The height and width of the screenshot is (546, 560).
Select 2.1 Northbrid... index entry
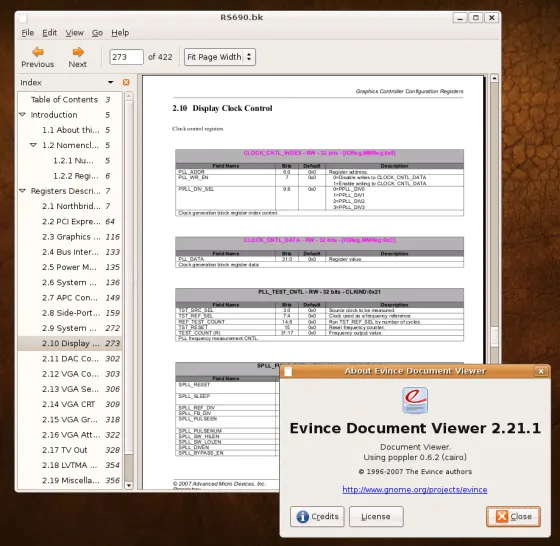(x=70, y=206)
